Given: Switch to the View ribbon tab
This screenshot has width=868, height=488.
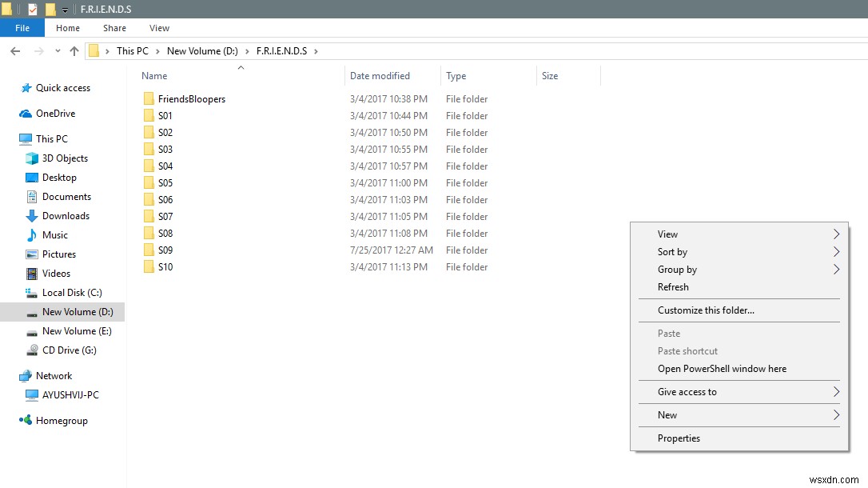Looking at the screenshot, I should coord(158,27).
